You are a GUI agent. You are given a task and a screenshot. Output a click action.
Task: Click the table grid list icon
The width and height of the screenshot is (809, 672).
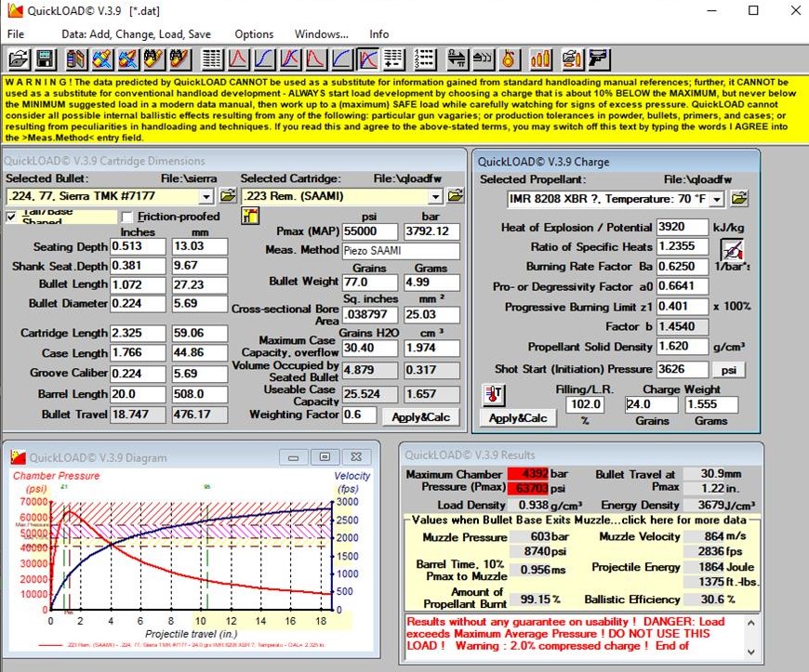pos(211,59)
